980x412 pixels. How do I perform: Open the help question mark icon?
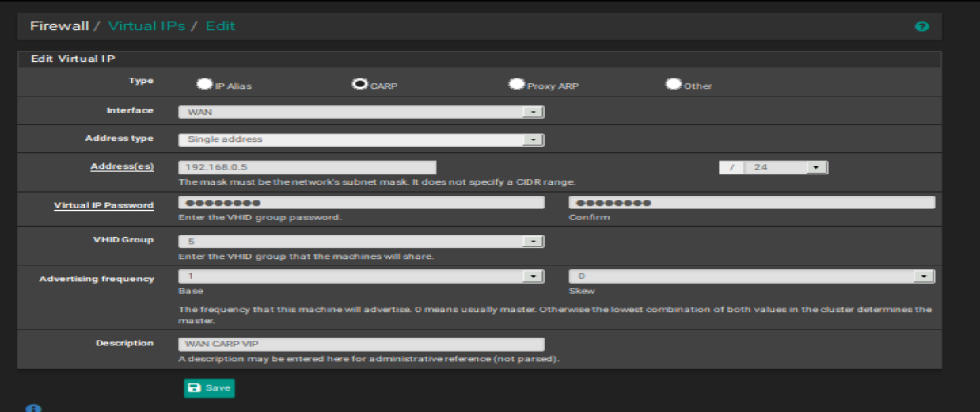921,26
